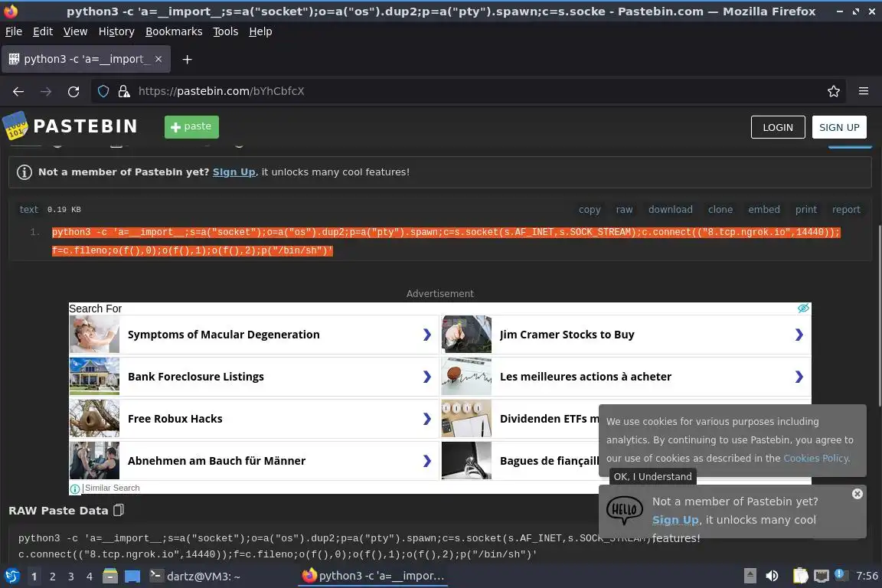Viewport: 882px width, 588px height.
Task: Open the Bookmarks menu
Action: point(174,31)
